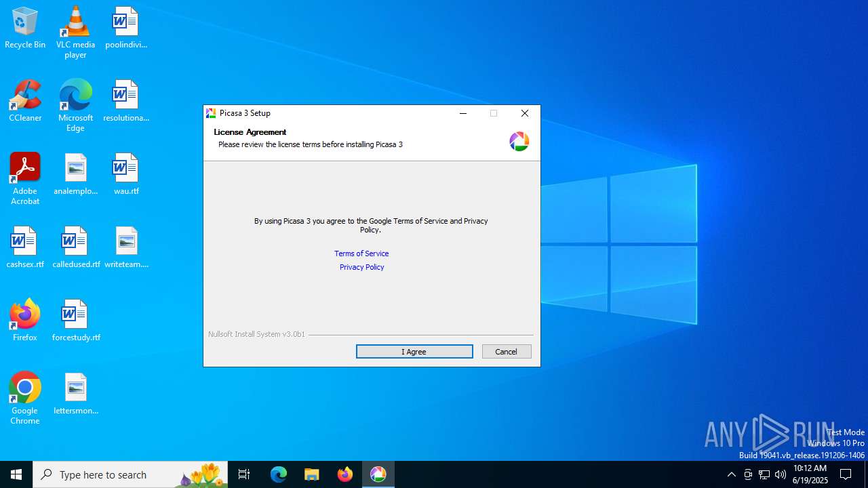Open the network status tray icon
The width and height of the screenshot is (868, 488).
click(x=764, y=474)
